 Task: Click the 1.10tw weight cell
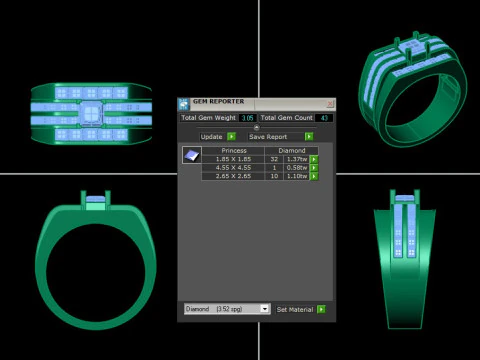click(x=297, y=176)
